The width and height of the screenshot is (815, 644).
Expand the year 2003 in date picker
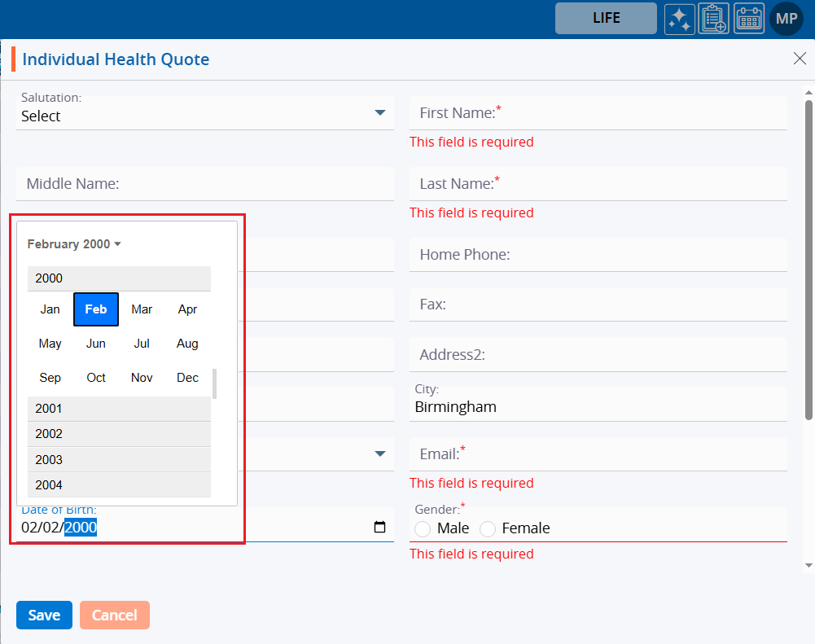click(119, 460)
